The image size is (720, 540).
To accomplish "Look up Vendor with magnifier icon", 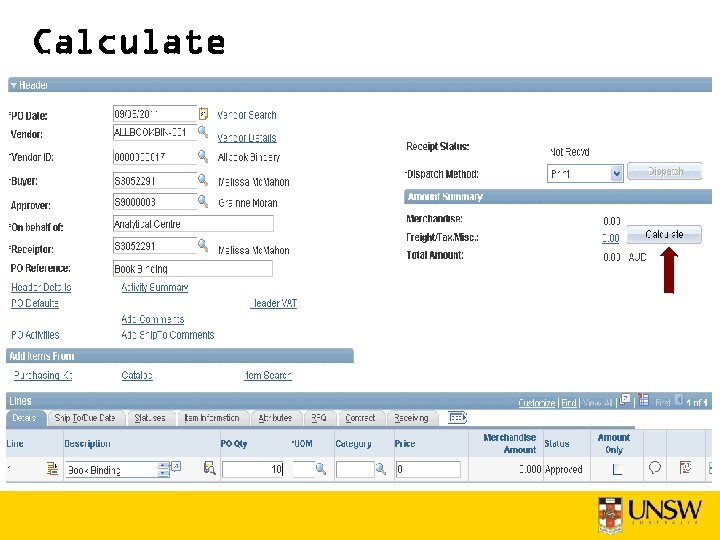I will pyautogui.click(x=202, y=132).
